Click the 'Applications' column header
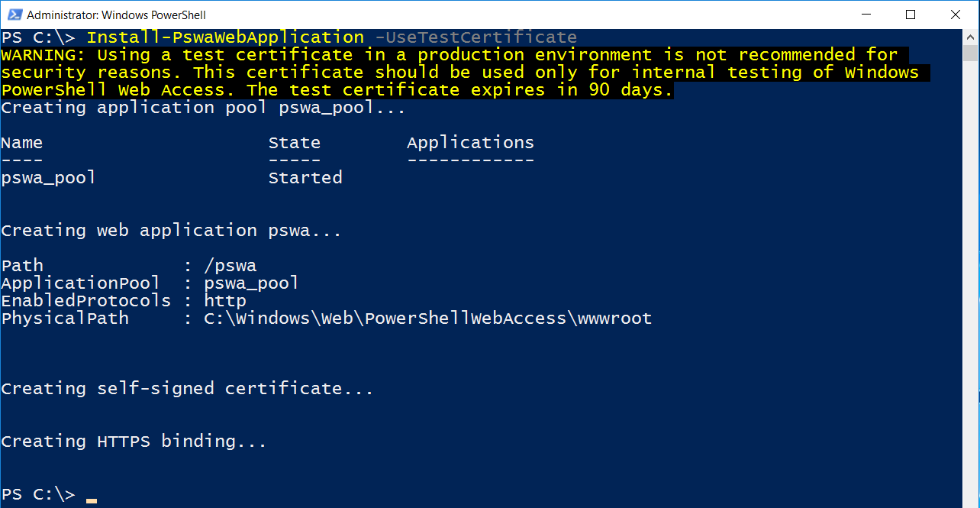 coord(471,143)
